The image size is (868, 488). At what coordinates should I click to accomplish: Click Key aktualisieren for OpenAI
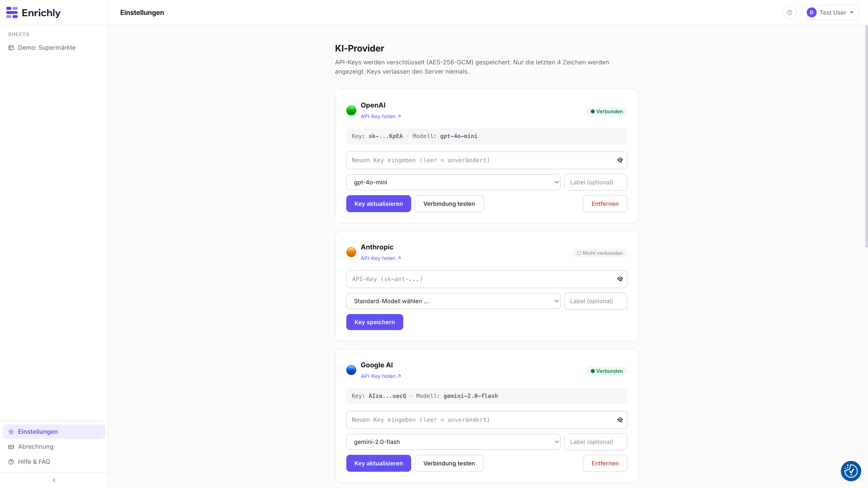click(378, 204)
